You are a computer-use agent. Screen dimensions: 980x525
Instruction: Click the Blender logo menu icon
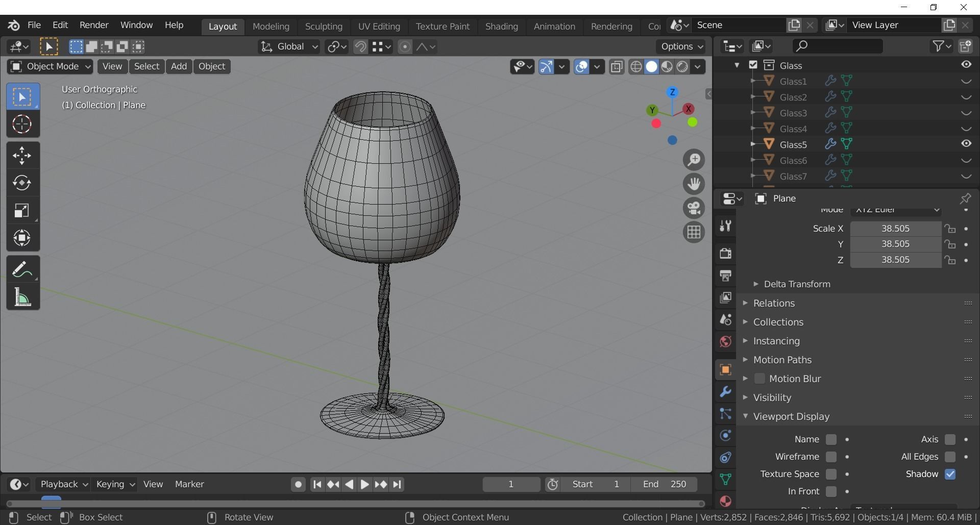coord(14,25)
